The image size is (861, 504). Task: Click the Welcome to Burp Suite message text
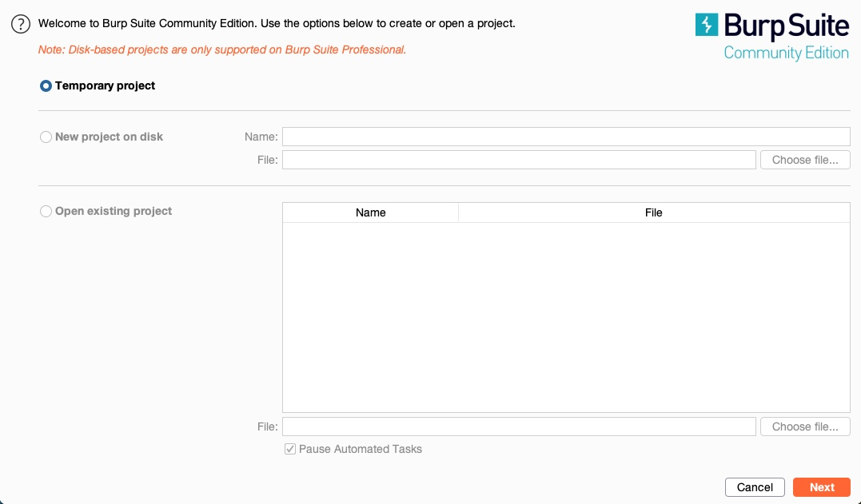click(x=277, y=24)
